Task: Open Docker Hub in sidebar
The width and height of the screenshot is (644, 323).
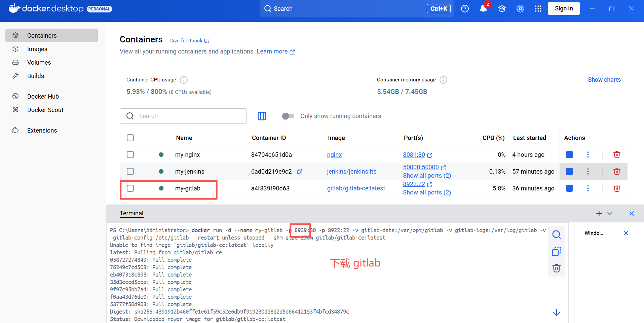Action: pos(51,96)
